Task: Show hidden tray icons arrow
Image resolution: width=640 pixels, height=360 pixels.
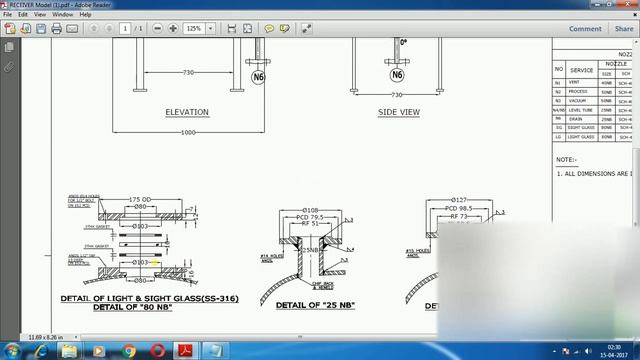Action: 554,351
